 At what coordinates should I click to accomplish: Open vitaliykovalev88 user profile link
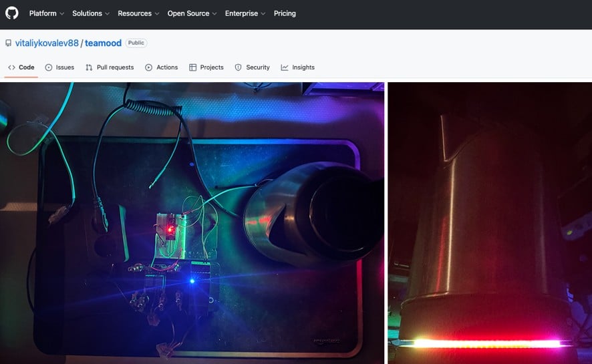pyautogui.click(x=47, y=43)
